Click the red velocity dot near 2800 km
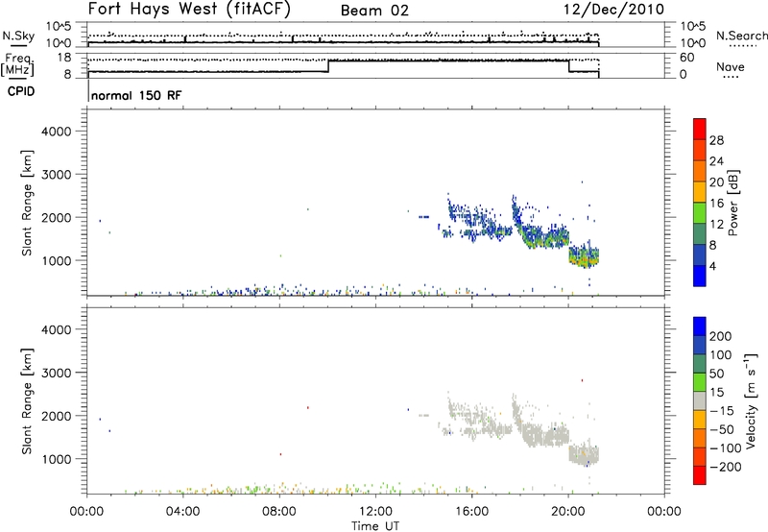Viewport: 768px width, 532px height. click(582, 380)
